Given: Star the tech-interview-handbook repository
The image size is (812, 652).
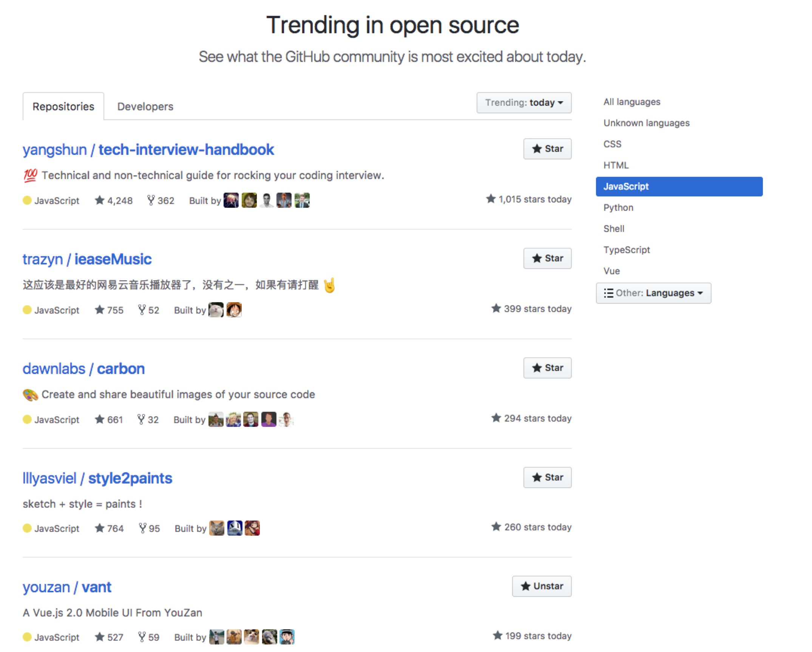Looking at the screenshot, I should pyautogui.click(x=547, y=149).
